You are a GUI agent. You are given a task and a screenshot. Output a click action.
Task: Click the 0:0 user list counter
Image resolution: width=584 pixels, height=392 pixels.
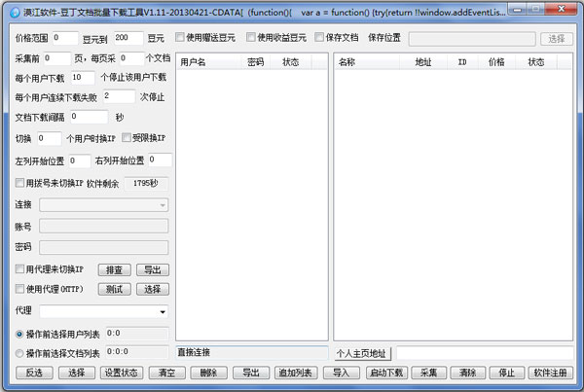click(136, 334)
